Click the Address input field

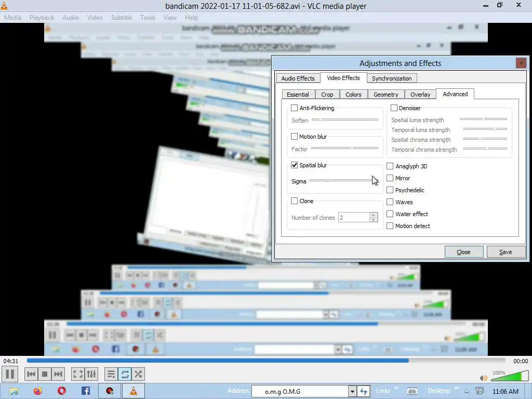300,391
